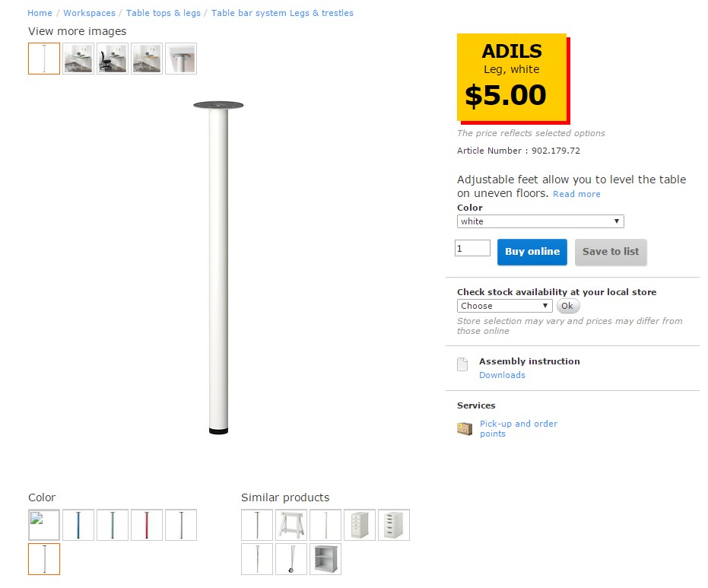Image resolution: width=708 pixels, height=588 pixels.
Task: Choose the red leg color swatch
Action: pyautogui.click(x=147, y=525)
